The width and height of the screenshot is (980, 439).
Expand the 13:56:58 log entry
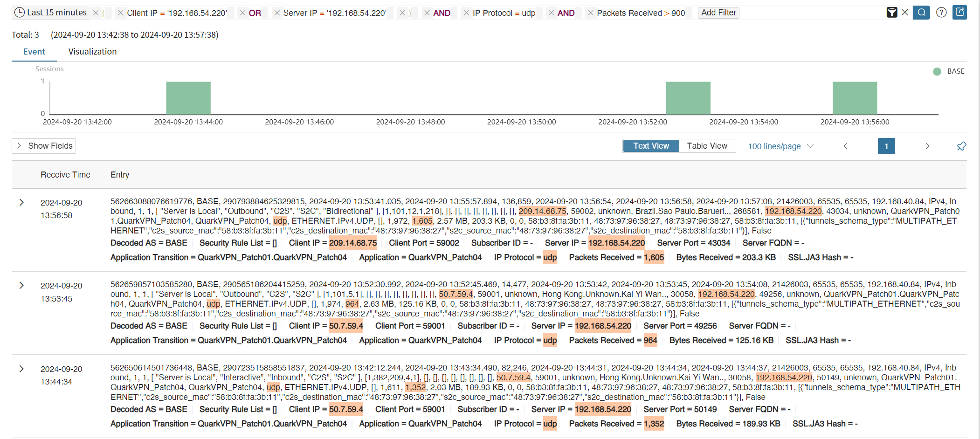pyautogui.click(x=21, y=202)
